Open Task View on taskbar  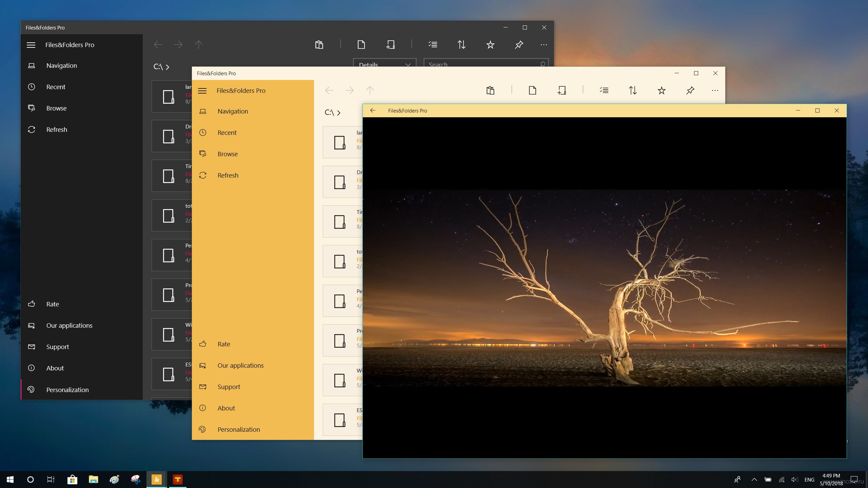point(51,480)
